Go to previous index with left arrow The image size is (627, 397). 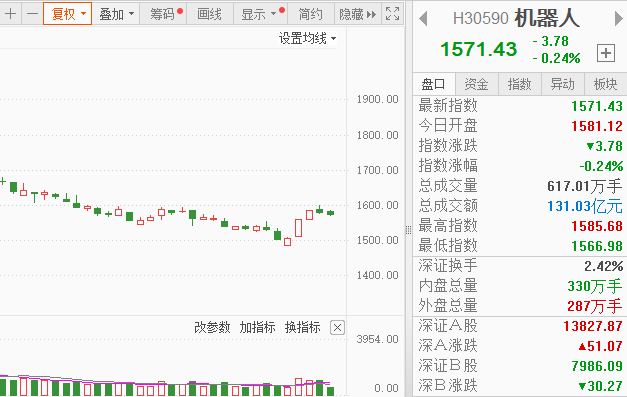click(423, 19)
